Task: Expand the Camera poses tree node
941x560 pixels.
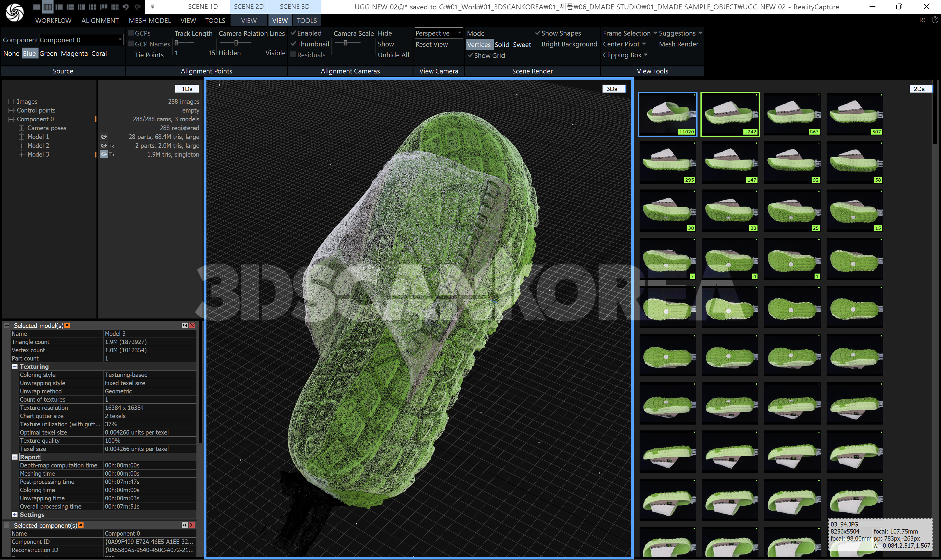Action: point(21,128)
